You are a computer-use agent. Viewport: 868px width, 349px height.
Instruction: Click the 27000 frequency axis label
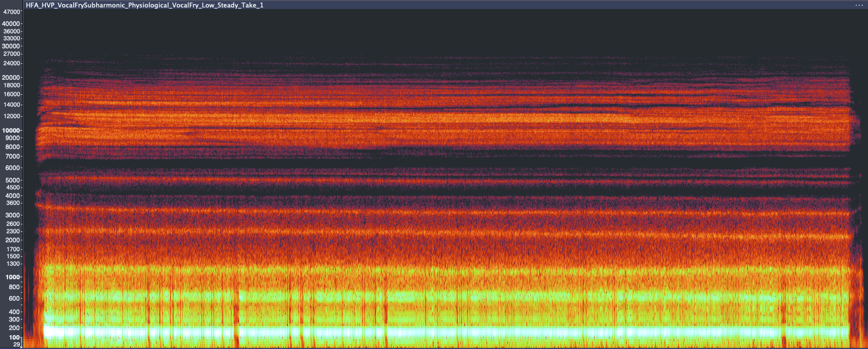(11, 54)
